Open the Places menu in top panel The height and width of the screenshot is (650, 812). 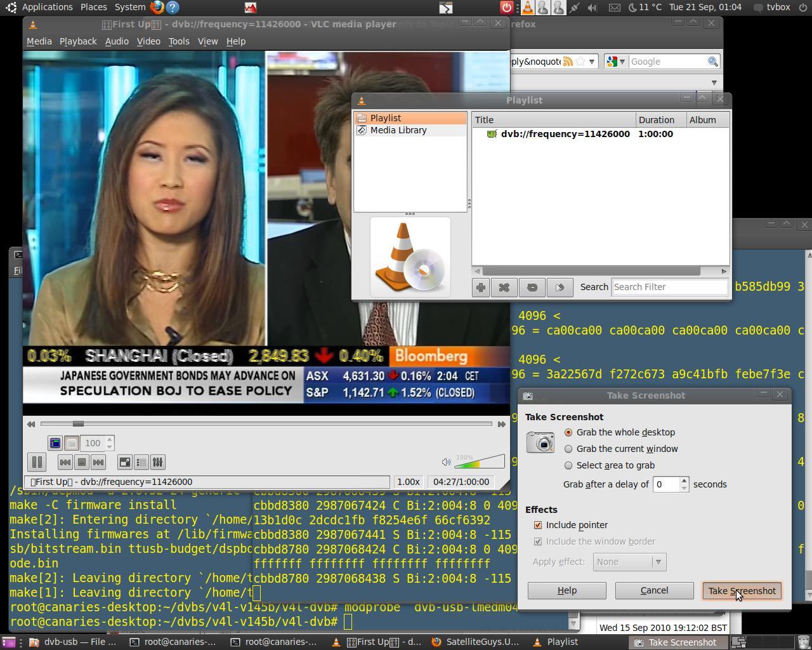(x=93, y=8)
